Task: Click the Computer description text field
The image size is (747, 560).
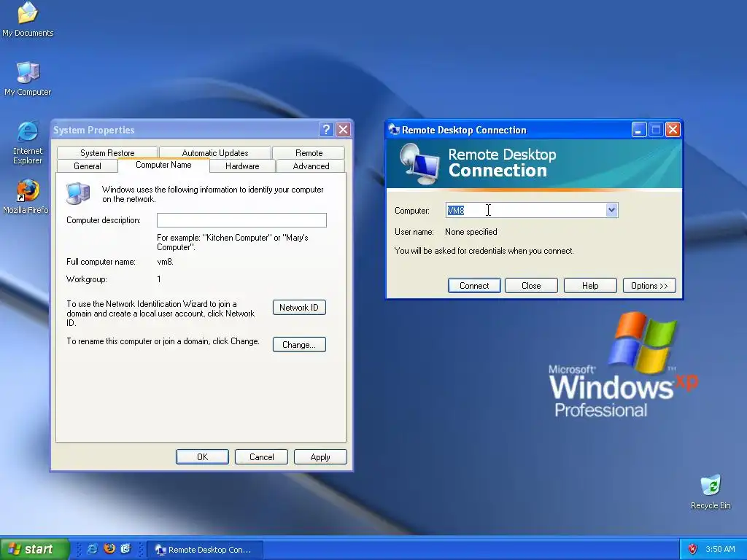Action: tap(241, 220)
